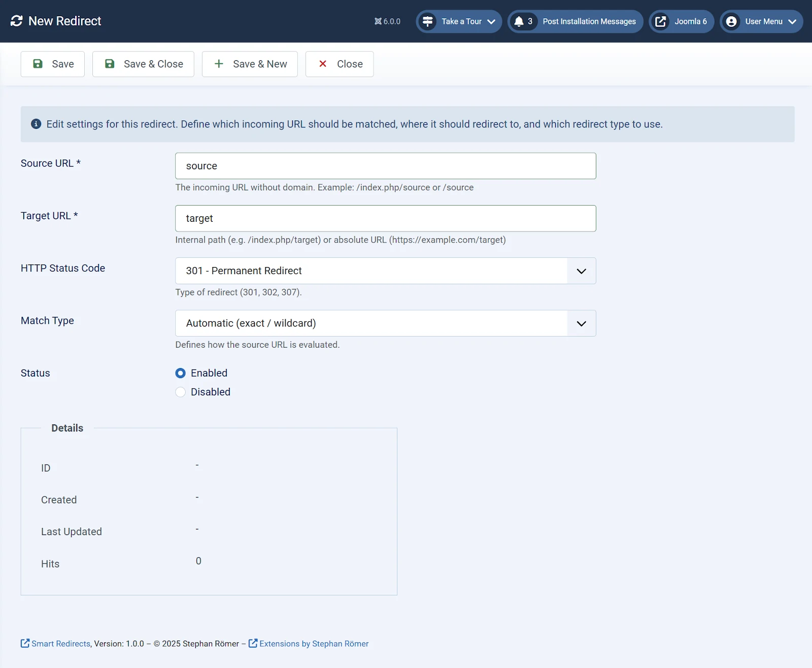Image resolution: width=812 pixels, height=668 pixels.
Task: Open Post Installation Messages
Action: (x=589, y=21)
